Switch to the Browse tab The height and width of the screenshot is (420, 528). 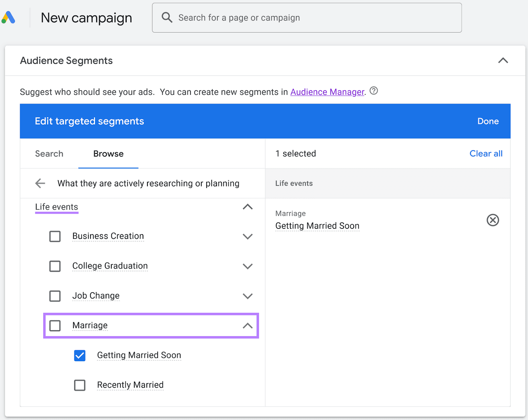pyautogui.click(x=108, y=154)
